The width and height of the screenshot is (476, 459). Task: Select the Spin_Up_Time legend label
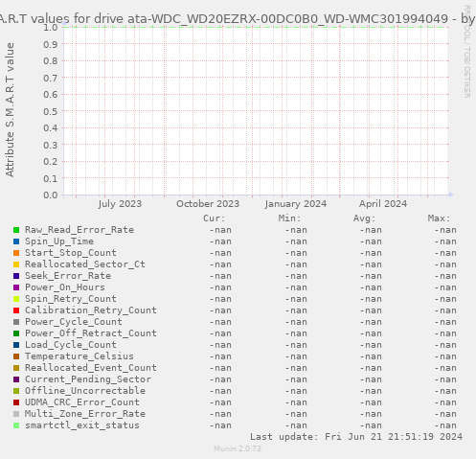pos(59,241)
